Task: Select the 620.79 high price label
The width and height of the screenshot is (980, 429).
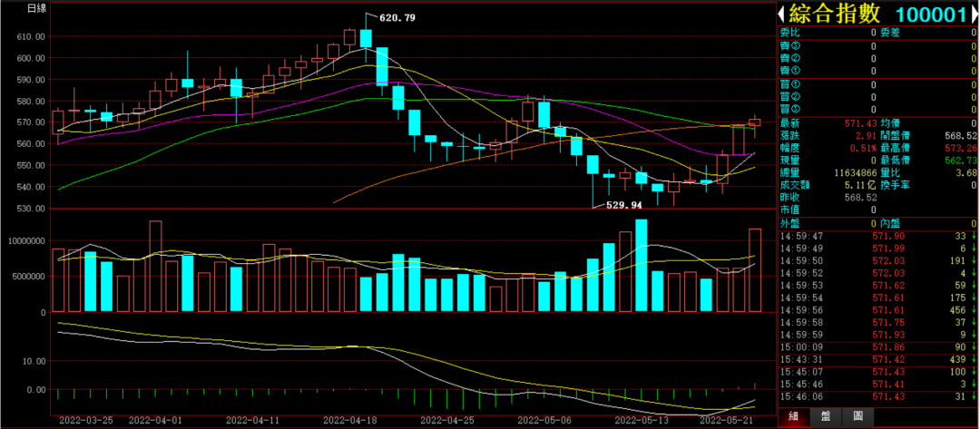Action: tap(397, 17)
